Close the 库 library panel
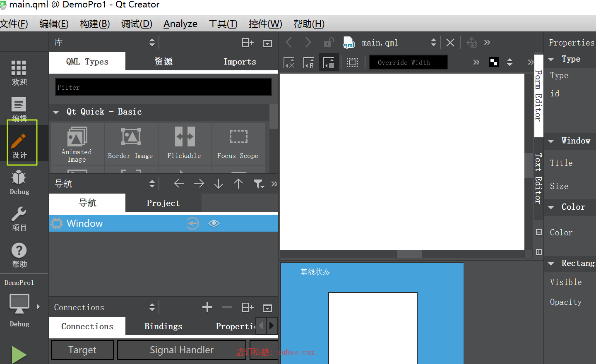 [267, 43]
